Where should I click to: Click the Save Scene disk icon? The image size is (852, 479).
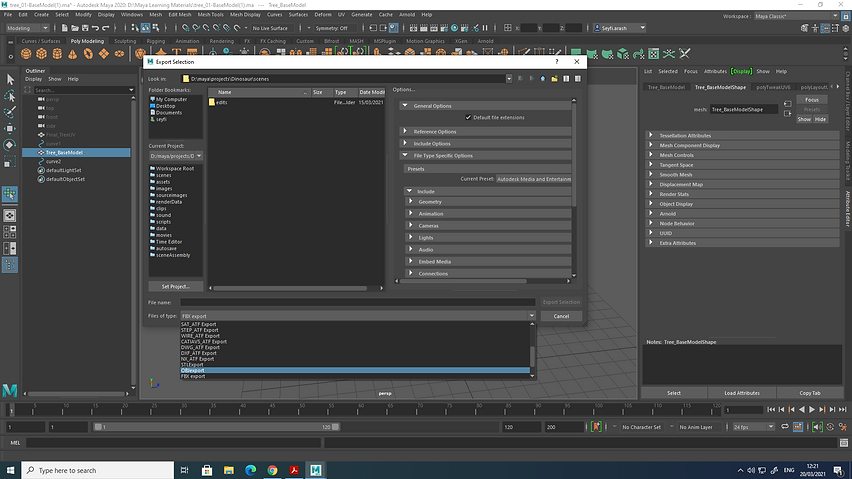pyautogui.click(x=85, y=28)
